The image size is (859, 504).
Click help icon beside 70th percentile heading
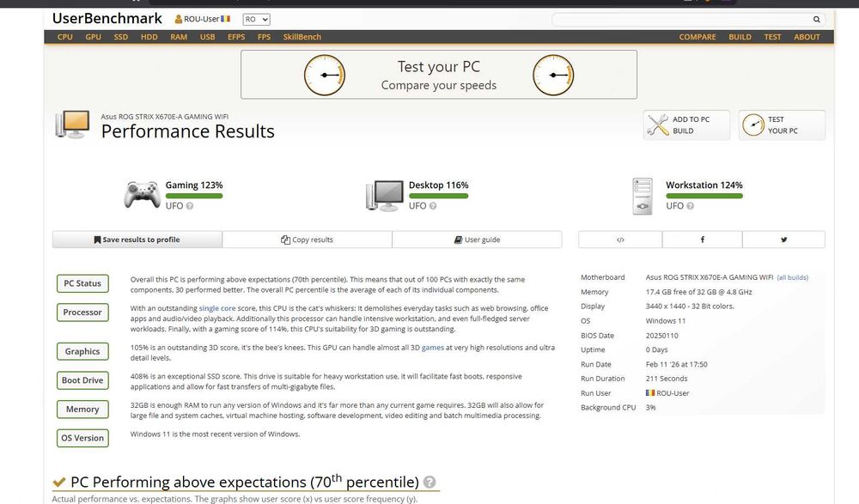(x=429, y=482)
